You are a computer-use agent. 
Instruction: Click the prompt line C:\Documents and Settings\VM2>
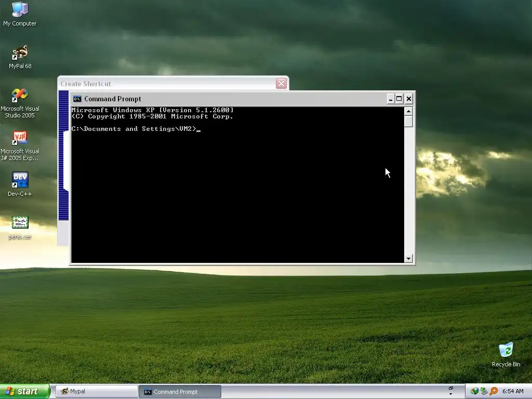coord(134,129)
